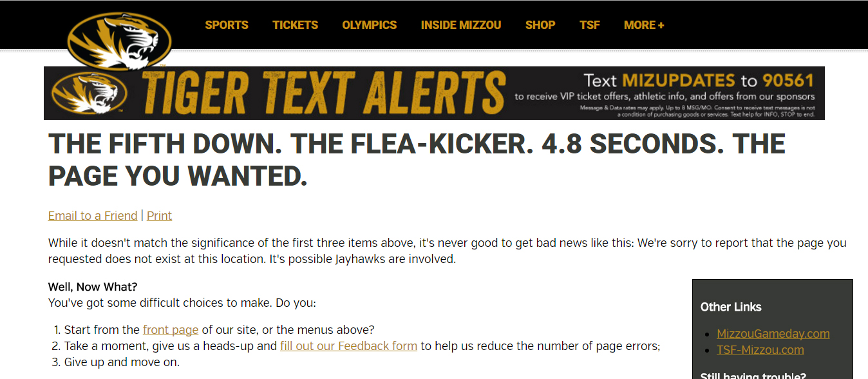Expand the MORE + menu

pos(644,25)
